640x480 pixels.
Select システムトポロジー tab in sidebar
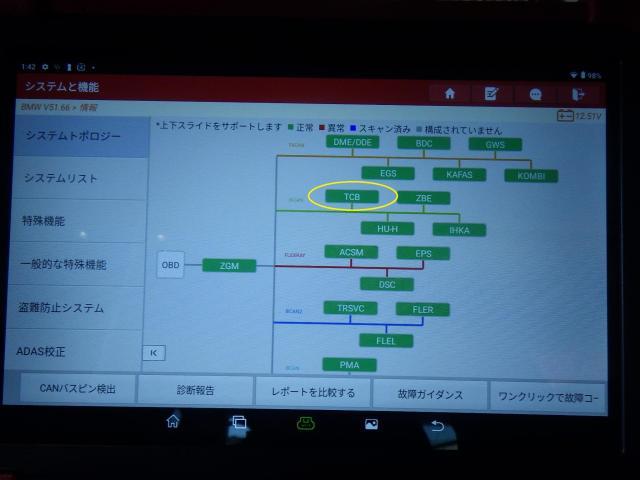[x=82, y=136]
